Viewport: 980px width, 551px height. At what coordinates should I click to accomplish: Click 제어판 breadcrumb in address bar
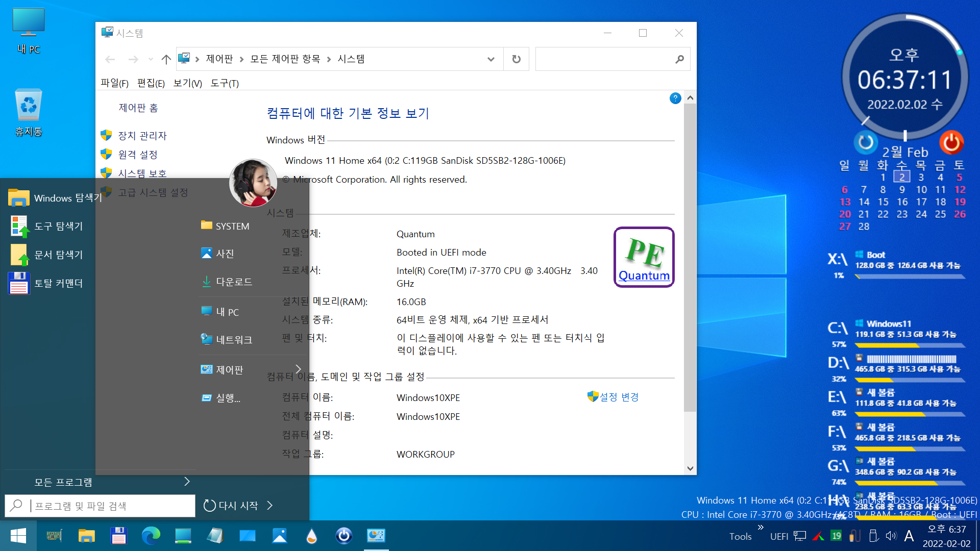pyautogui.click(x=219, y=59)
